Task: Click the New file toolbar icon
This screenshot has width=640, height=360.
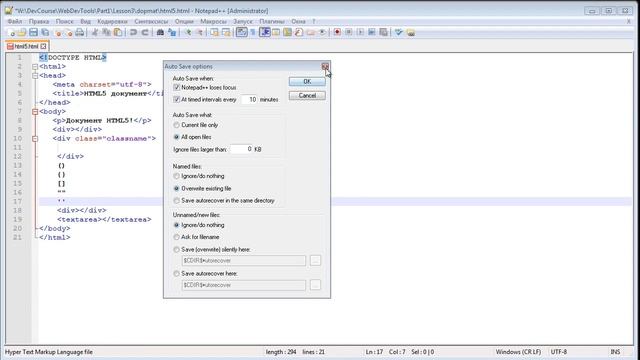Action: tap(12, 33)
